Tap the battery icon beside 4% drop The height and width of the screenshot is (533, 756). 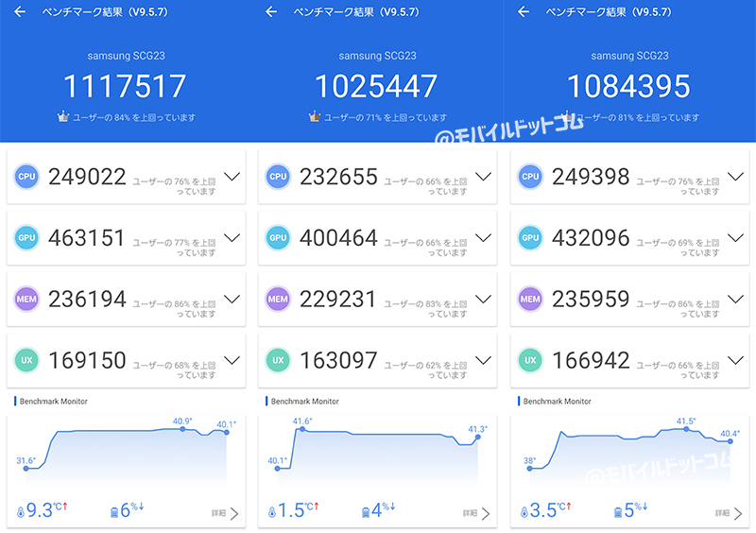(366, 512)
